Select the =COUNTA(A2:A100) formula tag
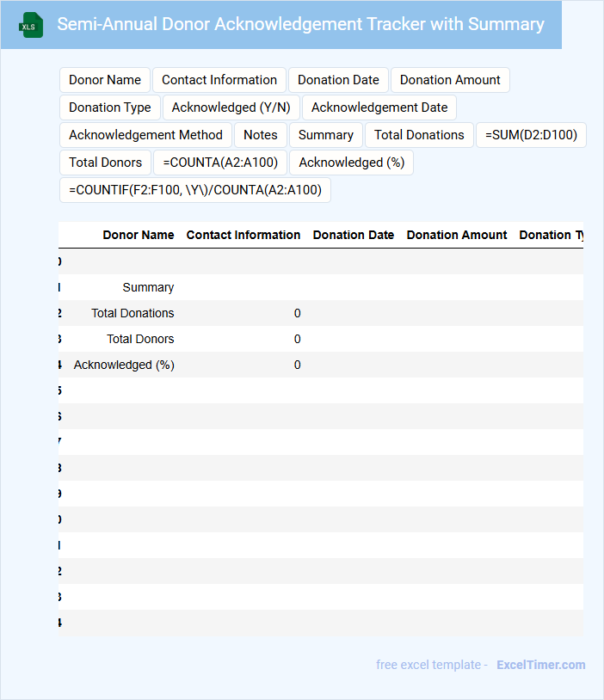The width and height of the screenshot is (604, 700). tap(220, 163)
